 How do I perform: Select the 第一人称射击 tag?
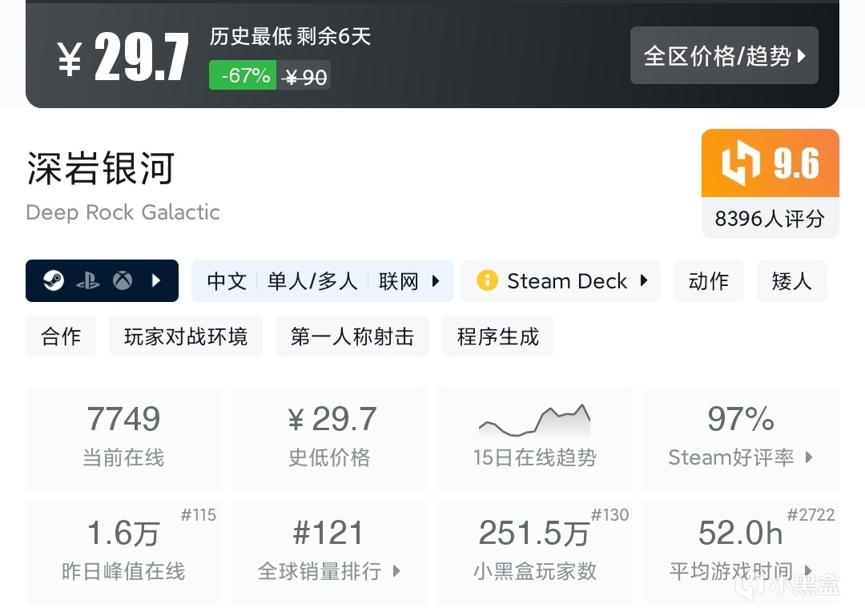[x=352, y=336]
